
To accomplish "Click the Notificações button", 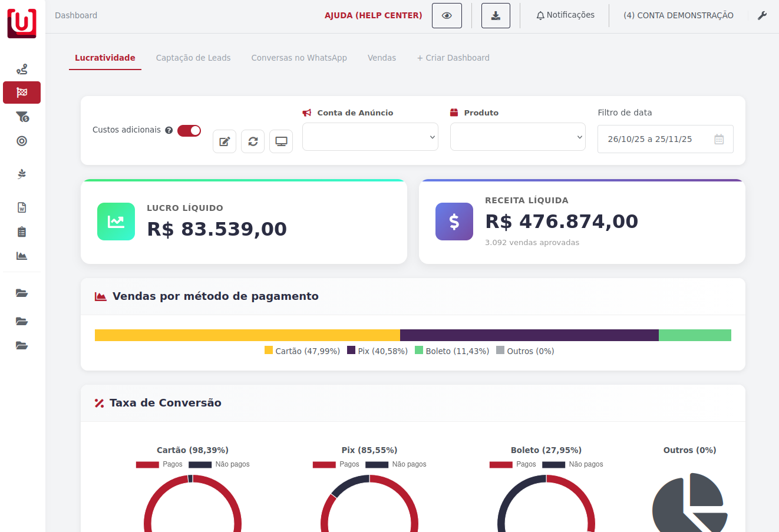I will [x=565, y=15].
